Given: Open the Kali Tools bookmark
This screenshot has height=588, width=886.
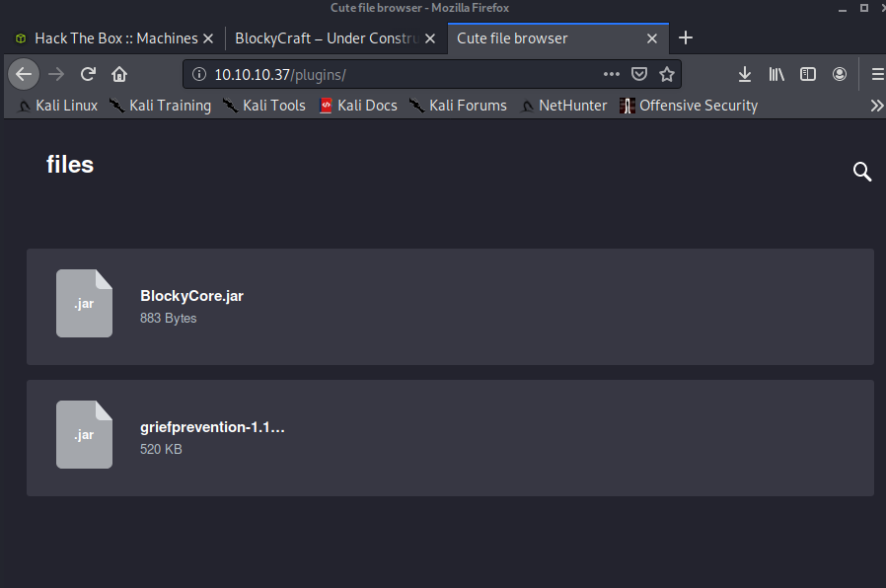Looking at the screenshot, I should tap(263, 106).
